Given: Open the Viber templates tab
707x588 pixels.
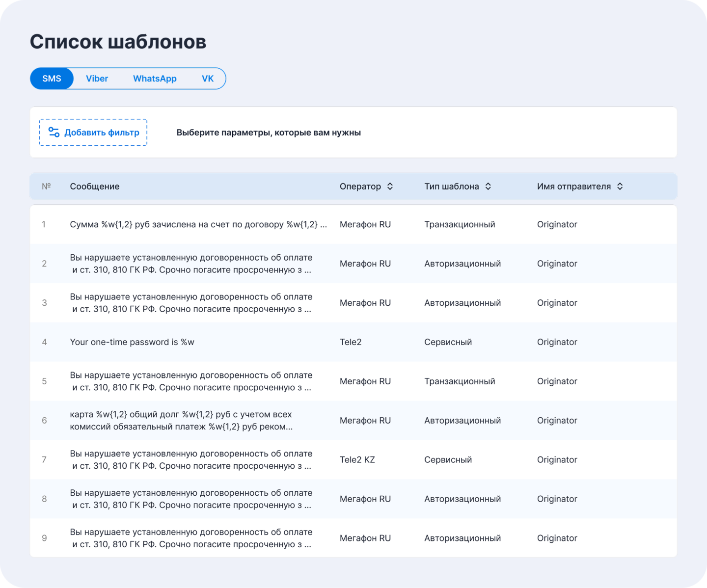Looking at the screenshot, I should point(97,79).
